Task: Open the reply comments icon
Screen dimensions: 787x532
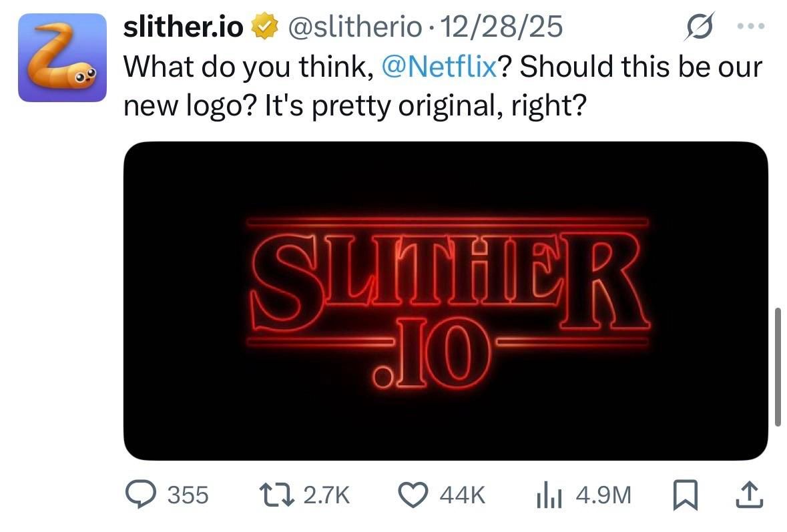Action: point(141,495)
